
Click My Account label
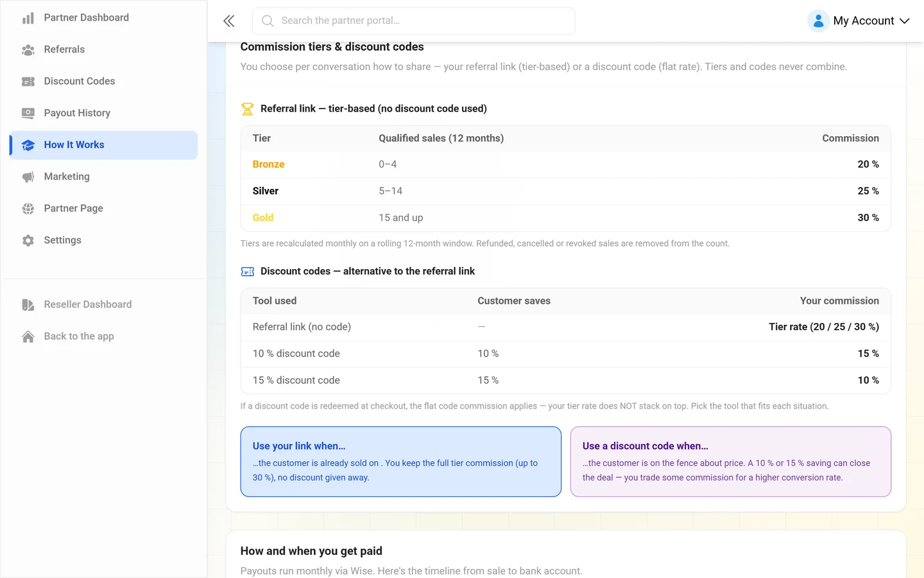(863, 21)
